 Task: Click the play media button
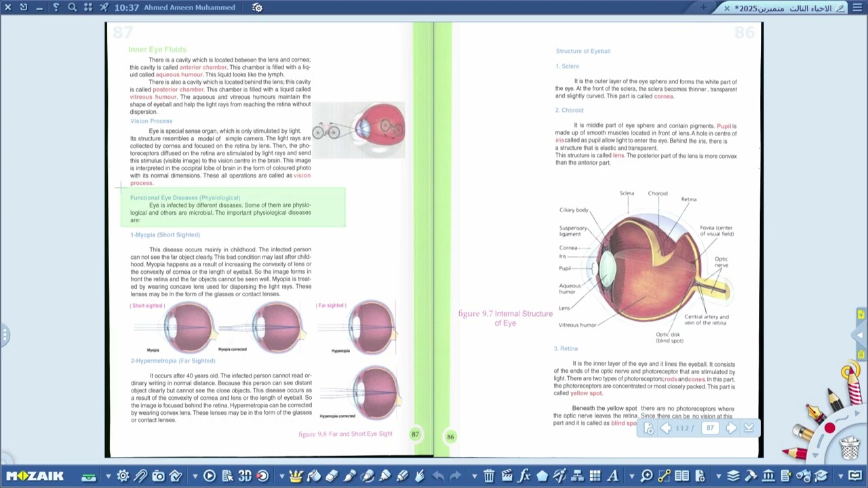(x=210, y=476)
